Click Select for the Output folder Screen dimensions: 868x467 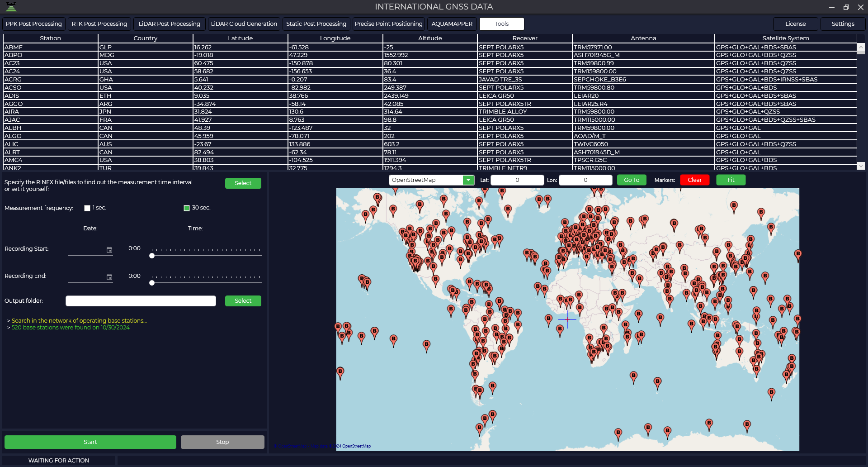(243, 301)
